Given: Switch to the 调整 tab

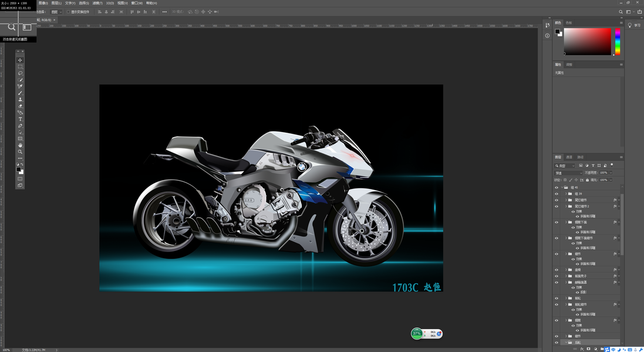Looking at the screenshot, I should 569,65.
